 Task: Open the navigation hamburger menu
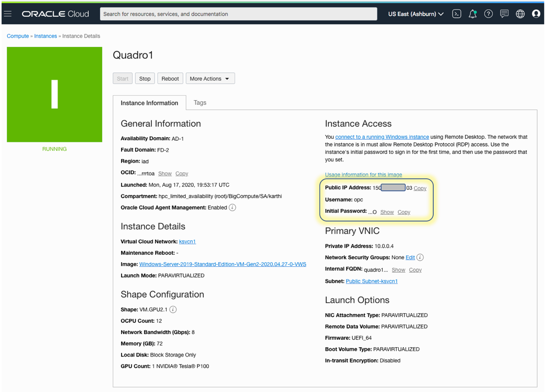[x=7, y=14]
